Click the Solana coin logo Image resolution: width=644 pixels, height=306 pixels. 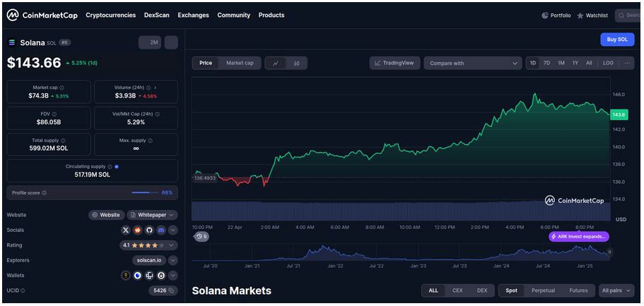tap(11, 42)
